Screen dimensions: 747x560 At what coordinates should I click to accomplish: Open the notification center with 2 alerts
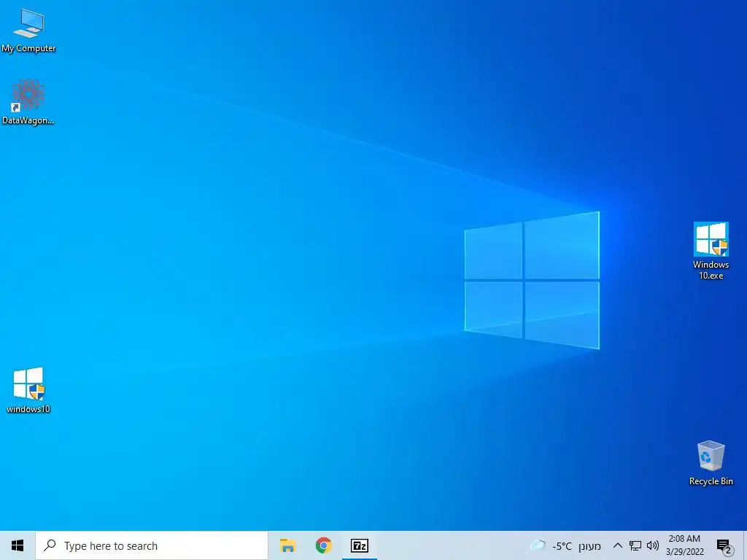pyautogui.click(x=724, y=546)
